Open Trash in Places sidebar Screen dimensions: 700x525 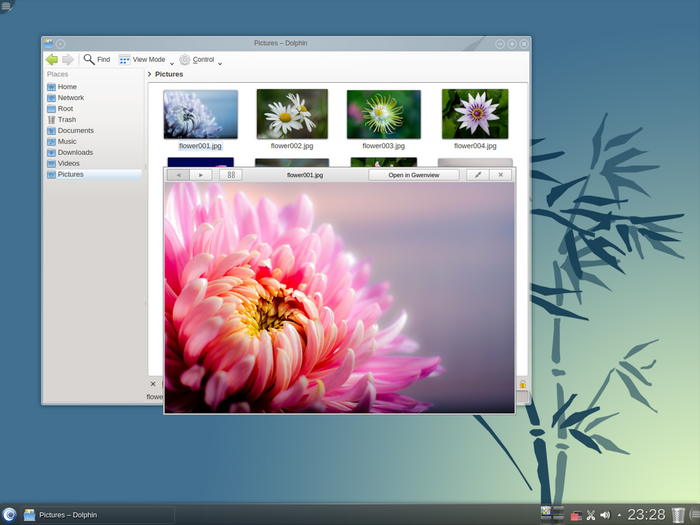67,119
